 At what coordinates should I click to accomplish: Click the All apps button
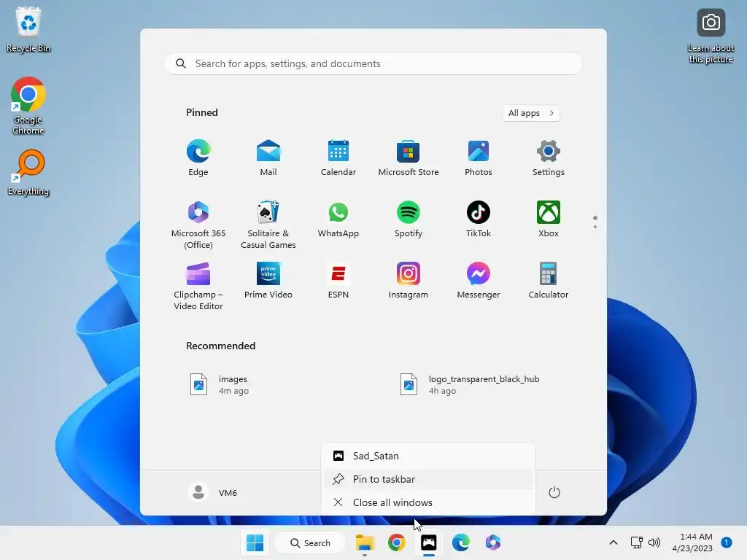pos(531,113)
